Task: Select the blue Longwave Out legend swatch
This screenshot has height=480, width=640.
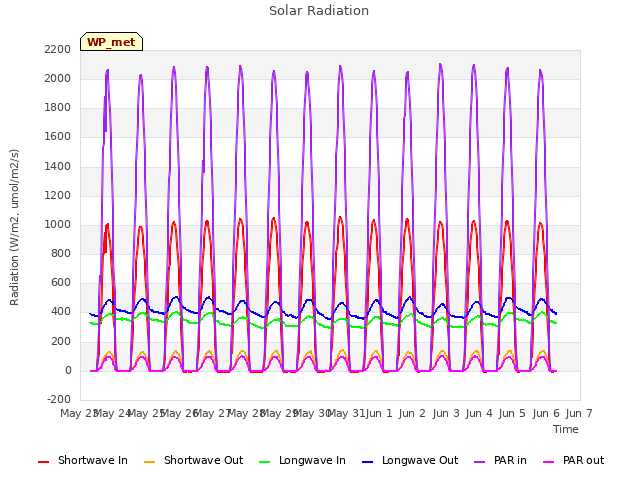Action: [367, 461]
